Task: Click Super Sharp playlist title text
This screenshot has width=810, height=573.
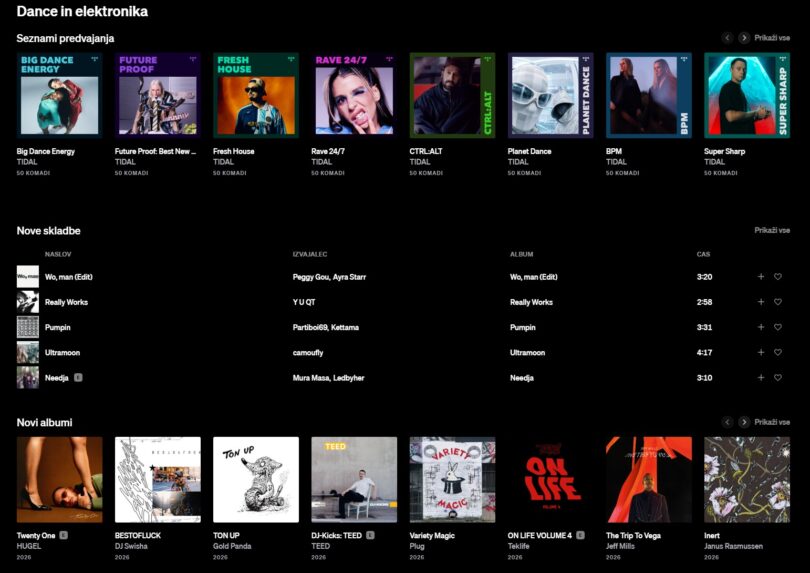Action: point(724,151)
